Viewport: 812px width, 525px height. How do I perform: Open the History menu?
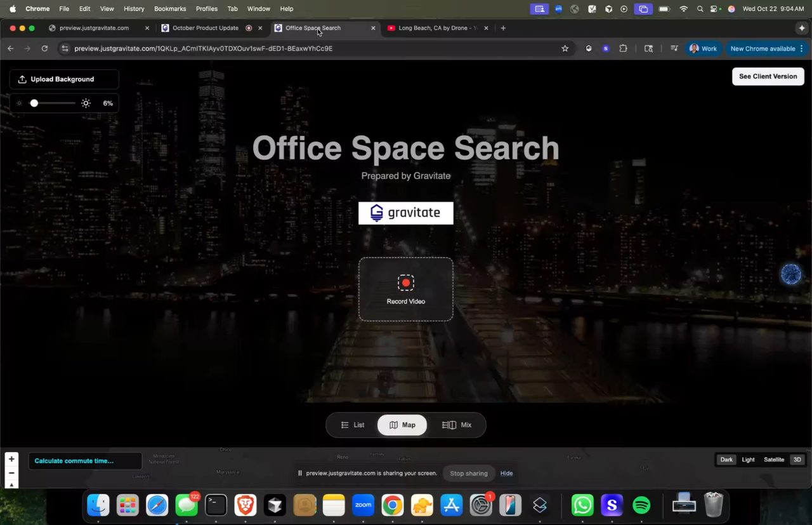coord(134,9)
